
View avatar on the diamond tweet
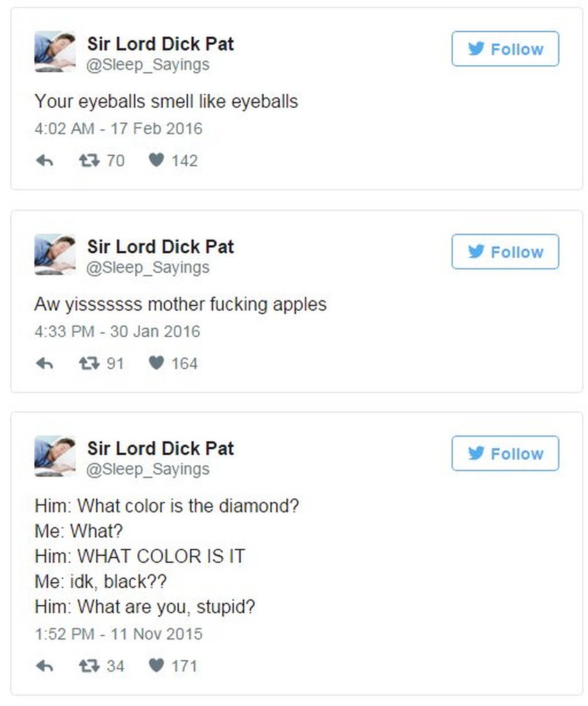coord(55,456)
